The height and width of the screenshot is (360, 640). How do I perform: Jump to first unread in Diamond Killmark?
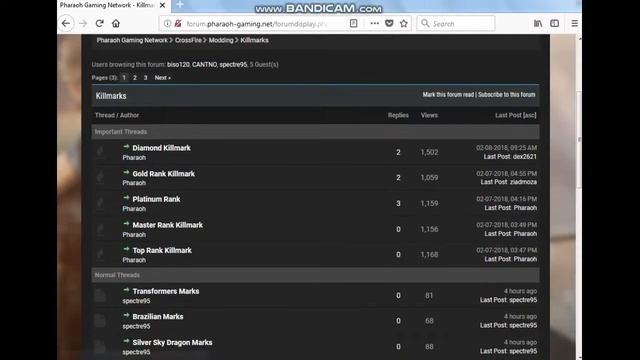click(126, 147)
